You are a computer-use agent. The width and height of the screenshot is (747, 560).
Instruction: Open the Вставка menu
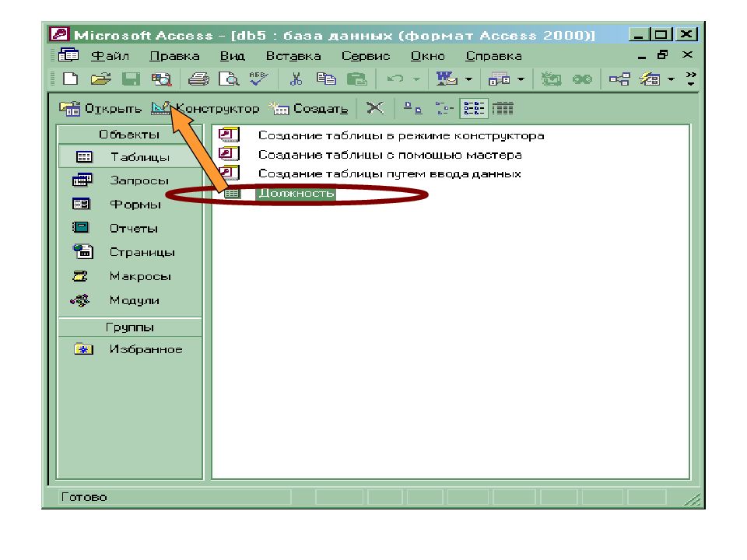[x=293, y=56]
